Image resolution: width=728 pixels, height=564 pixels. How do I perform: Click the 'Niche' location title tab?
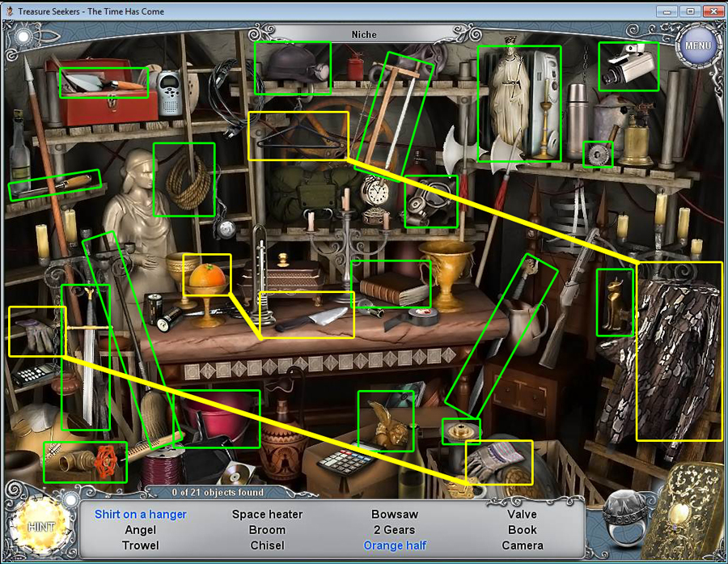(364, 35)
